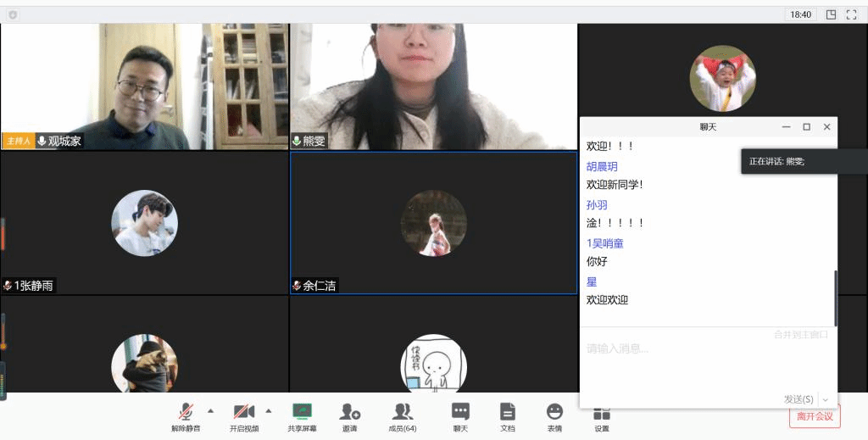Viewport: 868px width, 440px height.
Task: Select 余仁洁's highlighted video tile
Action: click(433, 223)
